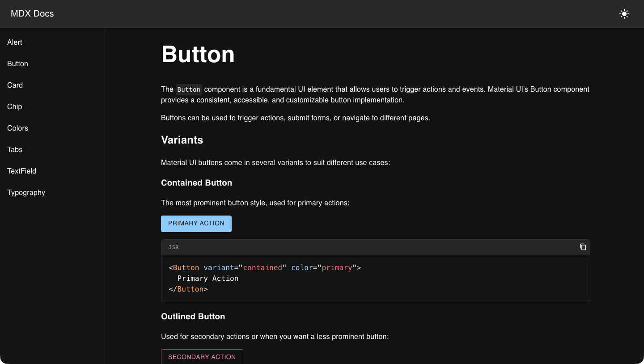
Task: Navigate to the Card component docs
Action: (15, 85)
